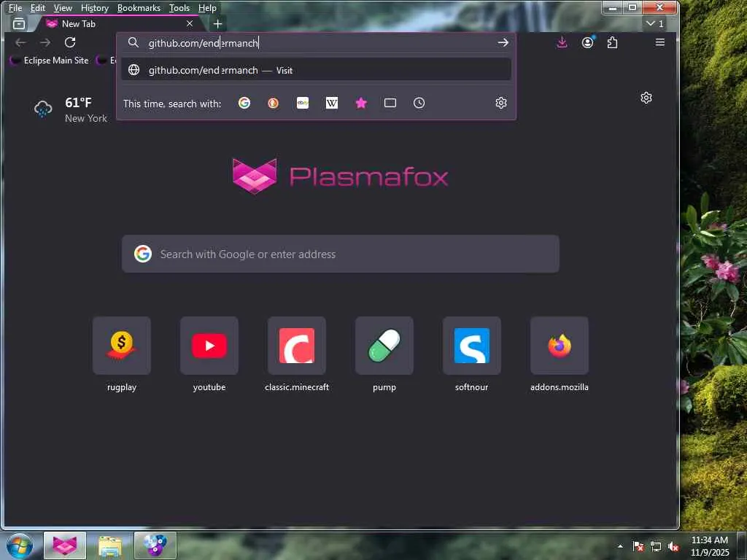Viewport: 747px width, 560px height.
Task: Open the History menu
Action: [x=94, y=7]
